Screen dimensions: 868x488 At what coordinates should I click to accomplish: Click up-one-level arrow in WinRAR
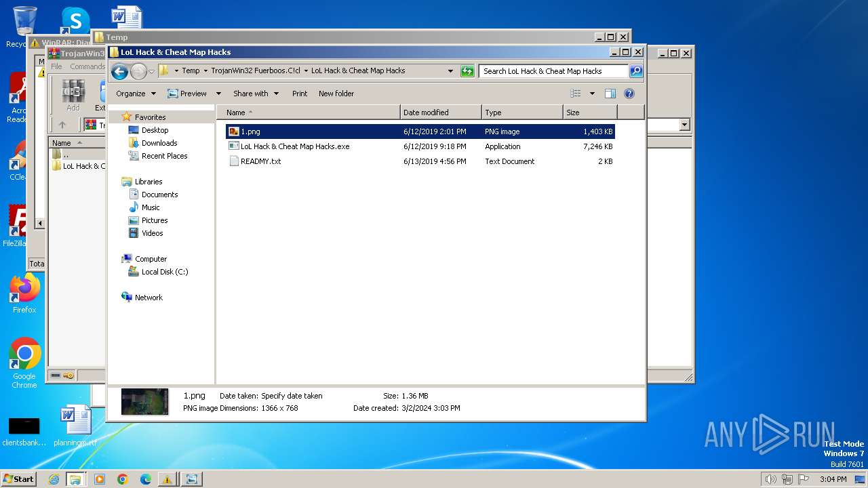pyautogui.click(x=62, y=125)
